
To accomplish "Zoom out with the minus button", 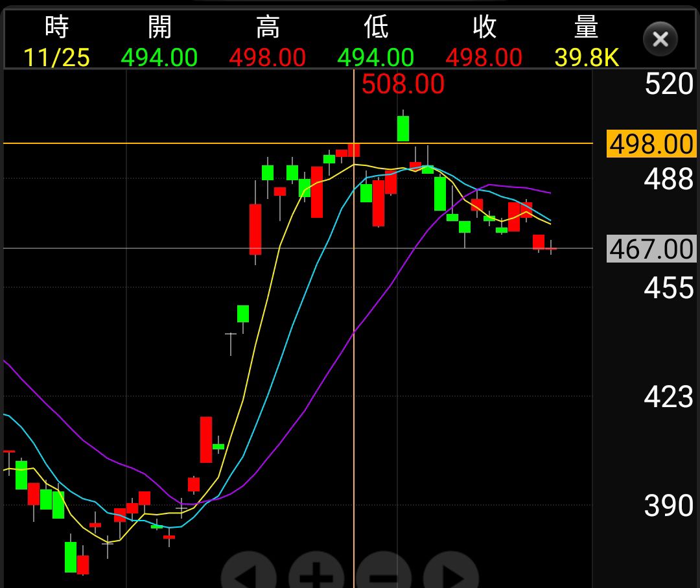I will pos(384,573).
